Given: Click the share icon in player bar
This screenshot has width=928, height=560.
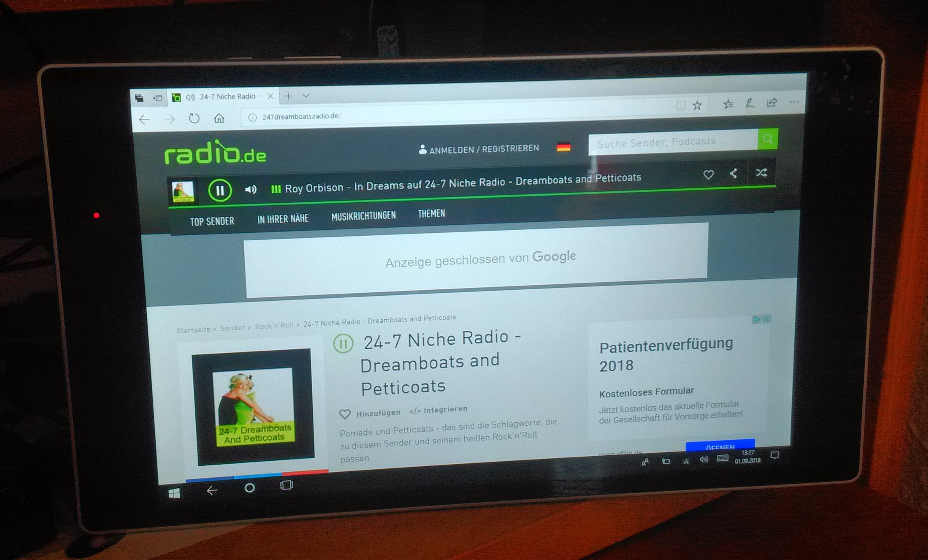Looking at the screenshot, I should click(733, 173).
